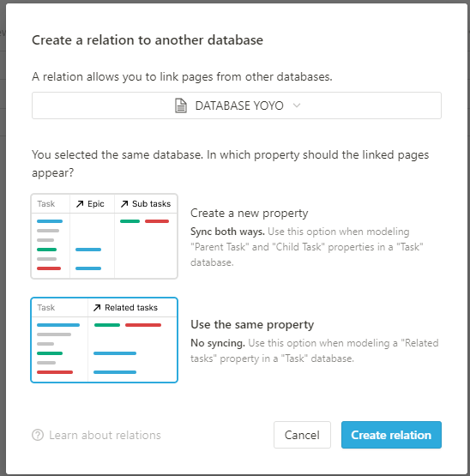Expand the DATABASE YOYO chevron arrow
This screenshot has width=470, height=476.
tap(297, 105)
